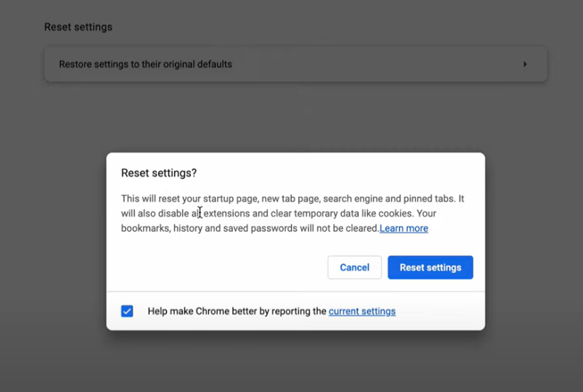Open the current settings link
Screen dimensions: 583x392
[362, 311]
